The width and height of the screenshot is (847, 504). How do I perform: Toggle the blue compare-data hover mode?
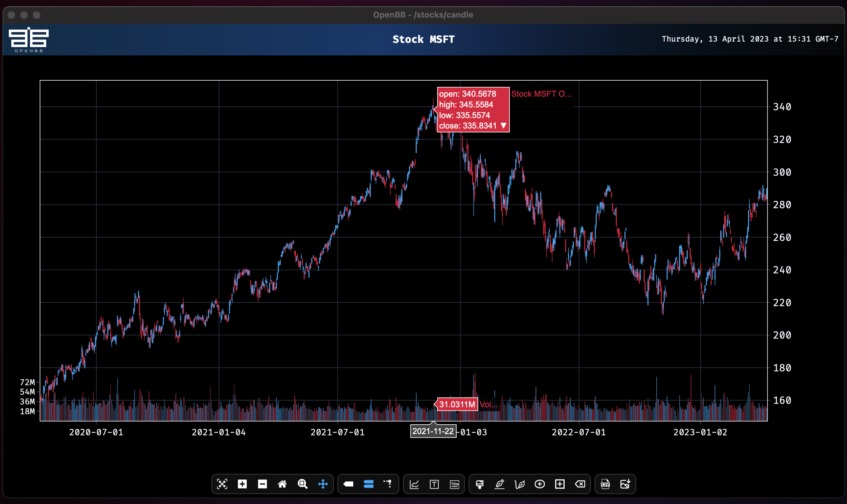(368, 484)
